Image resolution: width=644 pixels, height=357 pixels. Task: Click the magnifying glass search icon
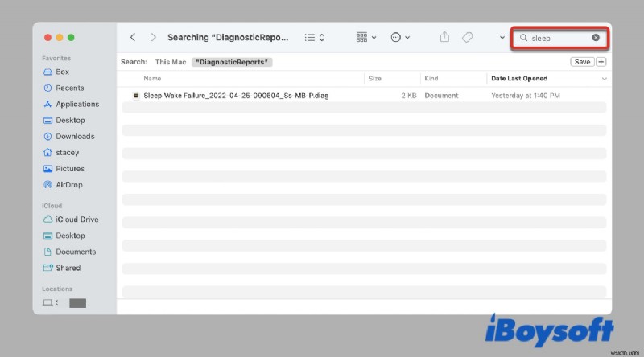pos(523,38)
